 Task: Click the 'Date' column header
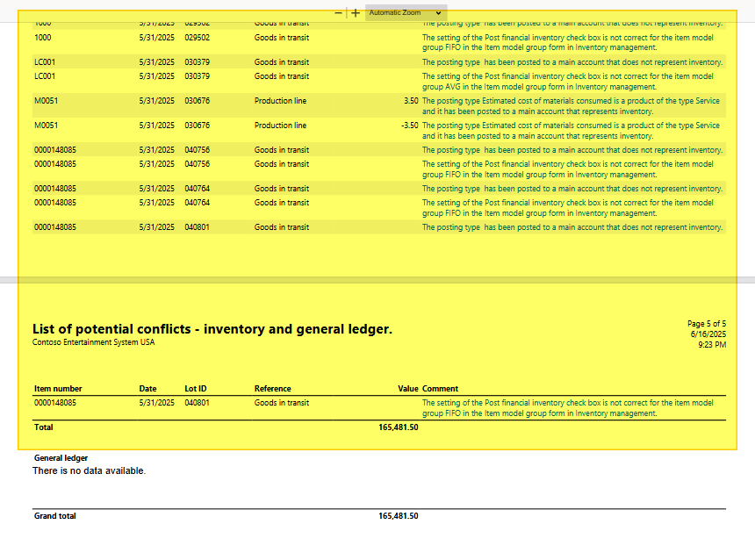pyautogui.click(x=147, y=389)
